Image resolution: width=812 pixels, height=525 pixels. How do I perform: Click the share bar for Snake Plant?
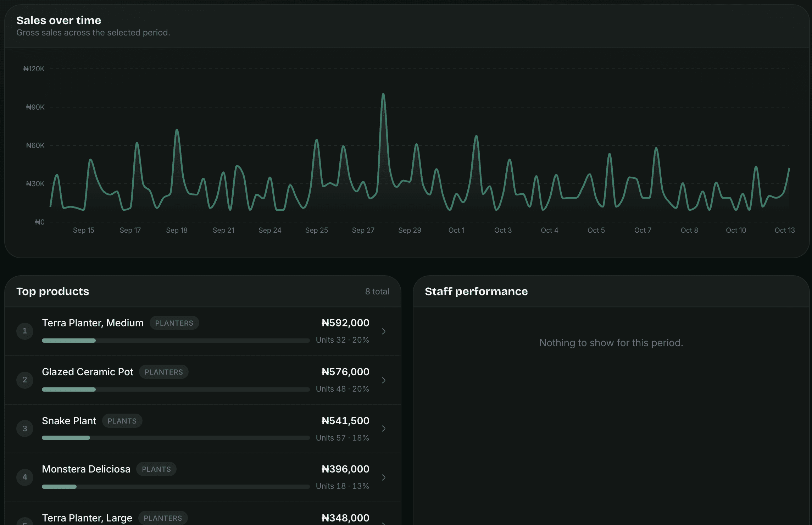pos(176,438)
